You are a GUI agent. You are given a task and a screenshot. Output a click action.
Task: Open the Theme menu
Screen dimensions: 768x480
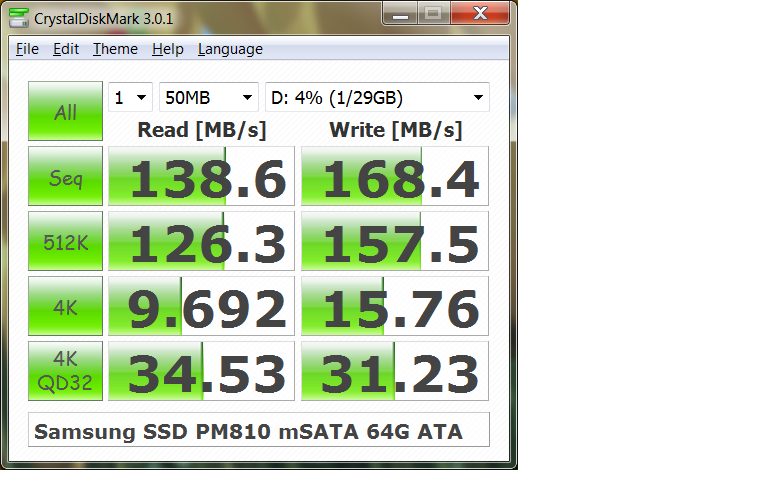116,49
